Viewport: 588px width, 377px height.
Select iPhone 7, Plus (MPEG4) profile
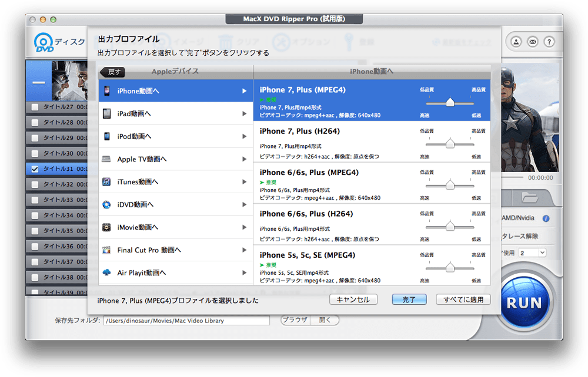(372, 100)
